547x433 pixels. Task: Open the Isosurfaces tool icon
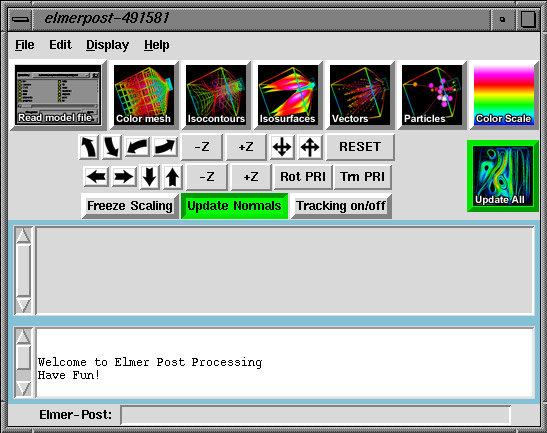click(x=288, y=95)
